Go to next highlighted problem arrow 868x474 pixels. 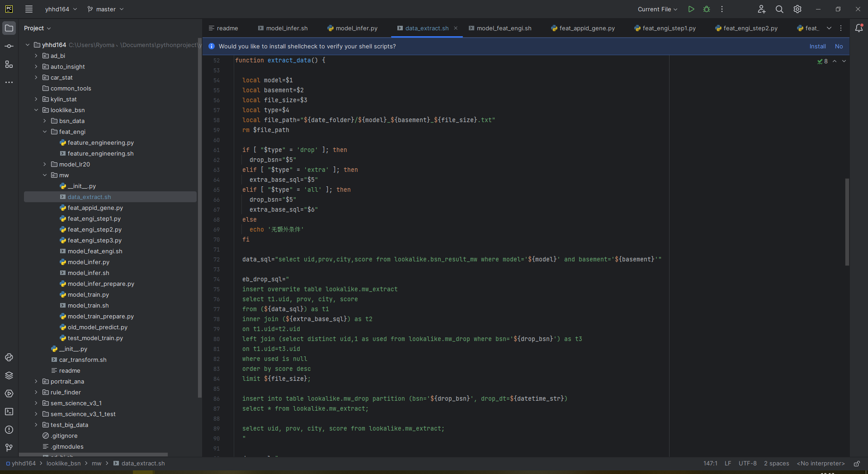[x=844, y=61]
